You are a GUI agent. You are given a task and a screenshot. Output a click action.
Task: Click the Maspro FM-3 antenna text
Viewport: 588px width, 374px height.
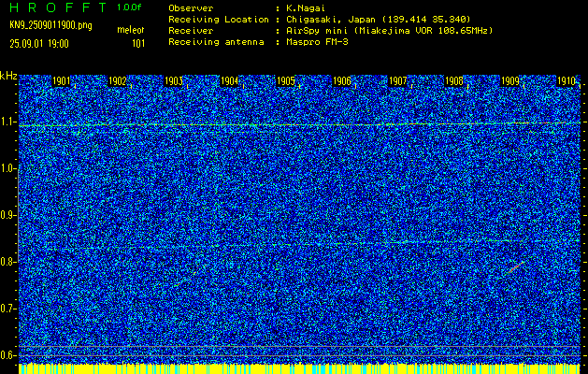pyautogui.click(x=317, y=42)
